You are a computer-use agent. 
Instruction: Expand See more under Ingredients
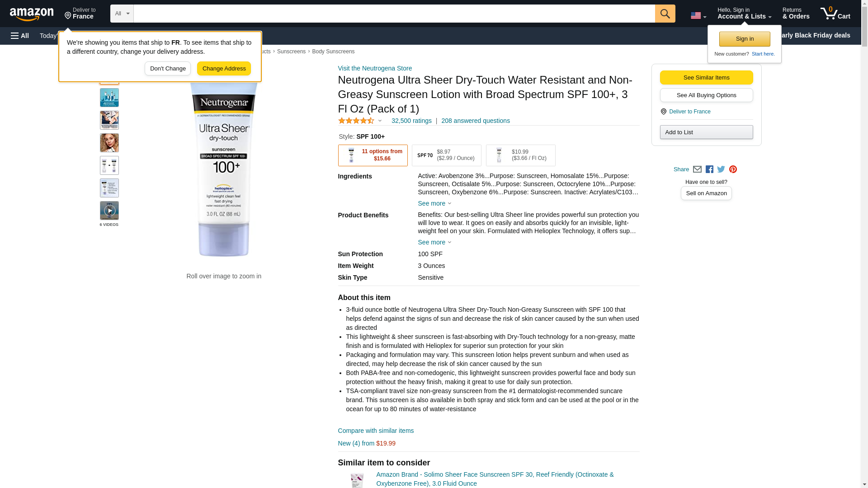[434, 204]
